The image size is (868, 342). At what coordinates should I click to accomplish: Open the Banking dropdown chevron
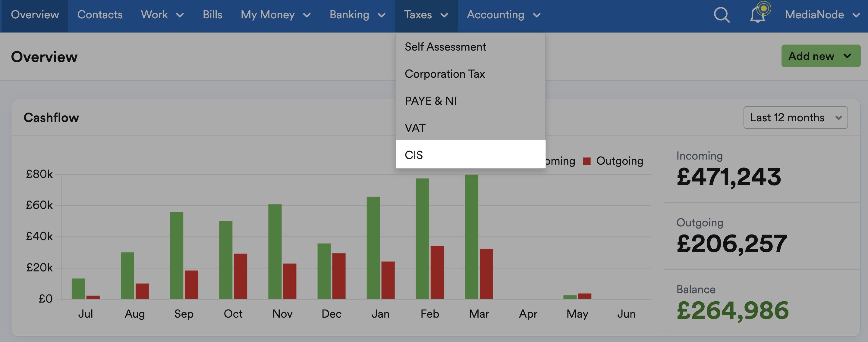[x=382, y=15]
